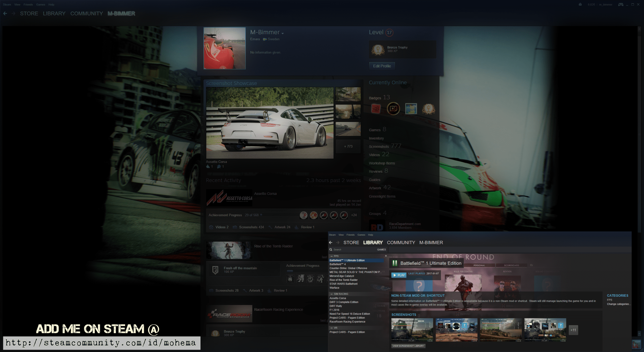
Task: Collapse the FPS category in the Library
Action: tap(332, 256)
